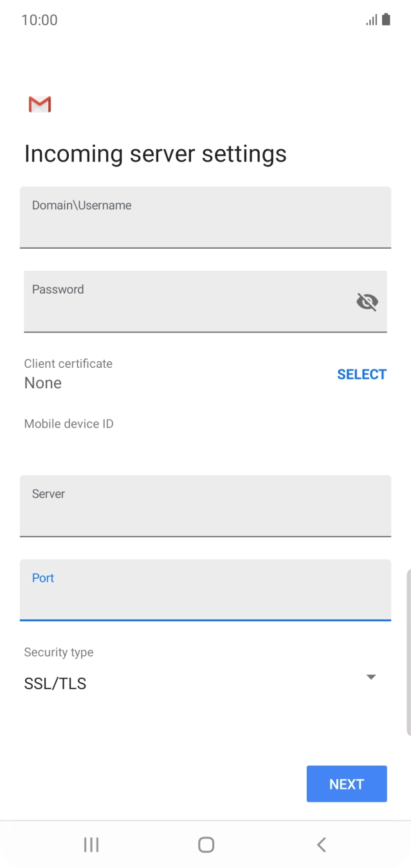Toggle password visibility with the eye icon
This screenshot has height=868, width=411.
366,302
